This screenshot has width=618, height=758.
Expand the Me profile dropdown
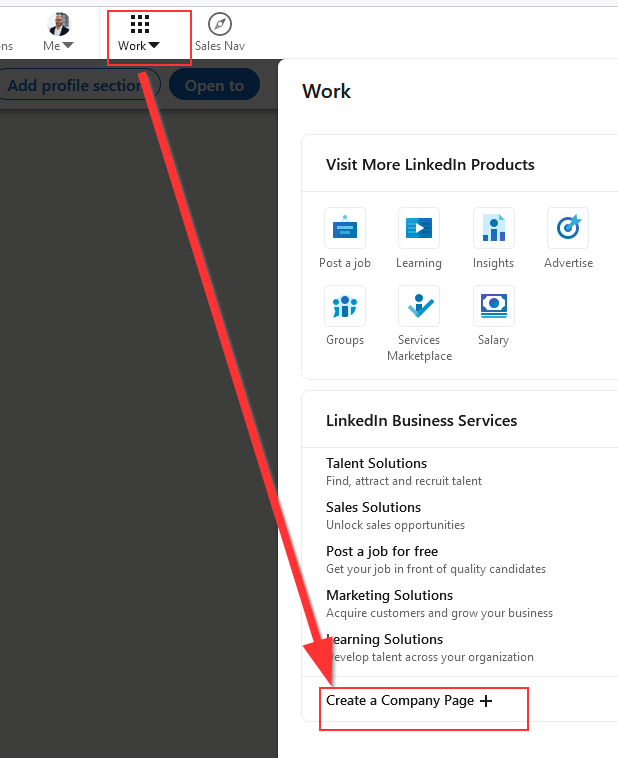tap(59, 46)
